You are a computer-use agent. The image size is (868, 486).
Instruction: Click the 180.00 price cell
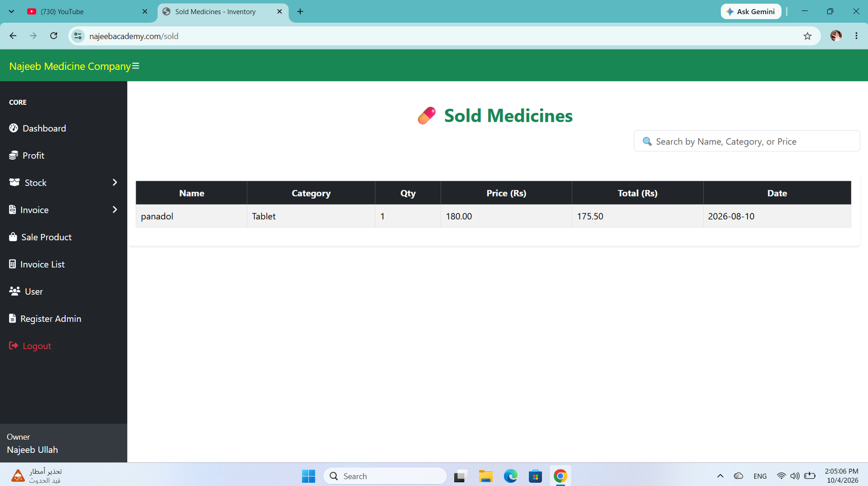506,216
